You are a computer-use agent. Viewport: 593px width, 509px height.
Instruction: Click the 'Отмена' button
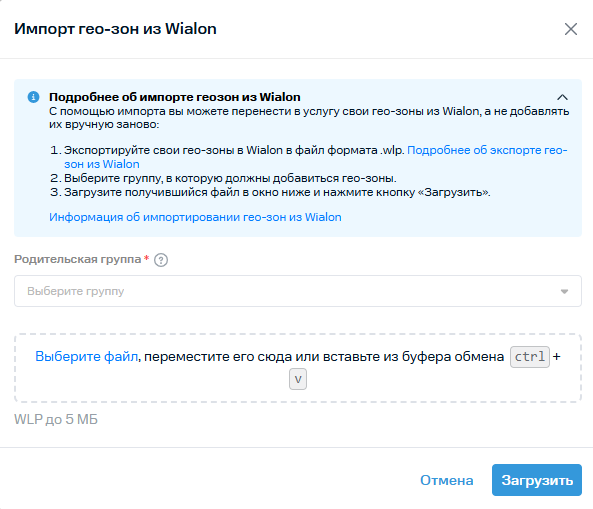(447, 480)
